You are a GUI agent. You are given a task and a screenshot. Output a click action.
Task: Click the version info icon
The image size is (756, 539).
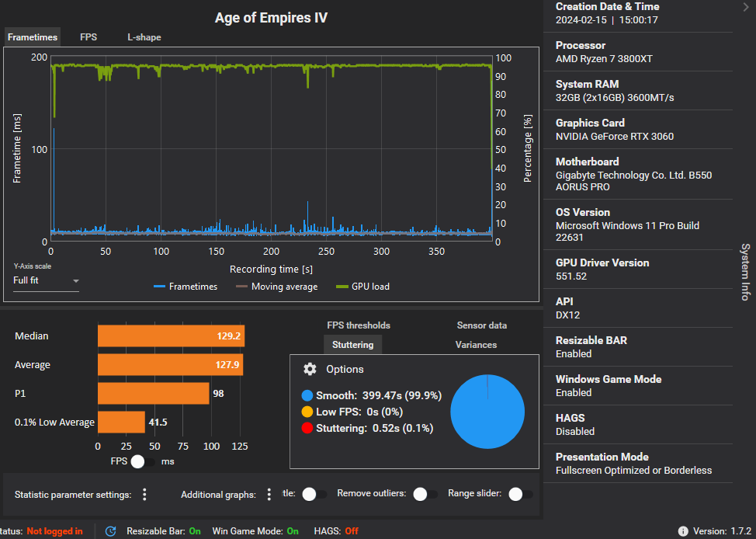(683, 530)
